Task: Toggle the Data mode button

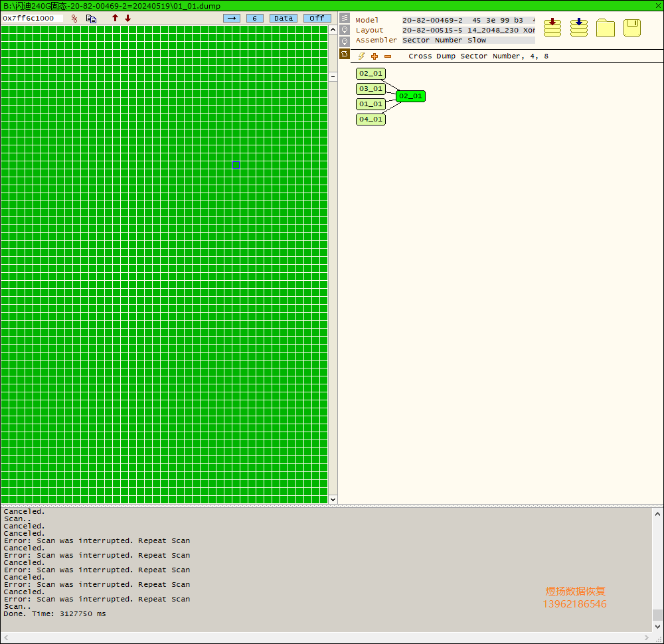Action: [x=284, y=18]
